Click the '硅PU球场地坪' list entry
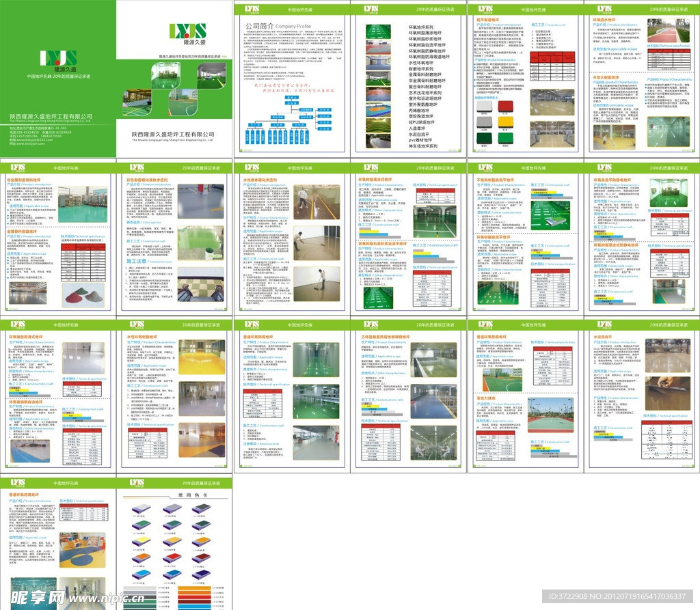The width and height of the screenshot is (700, 610). [421, 122]
